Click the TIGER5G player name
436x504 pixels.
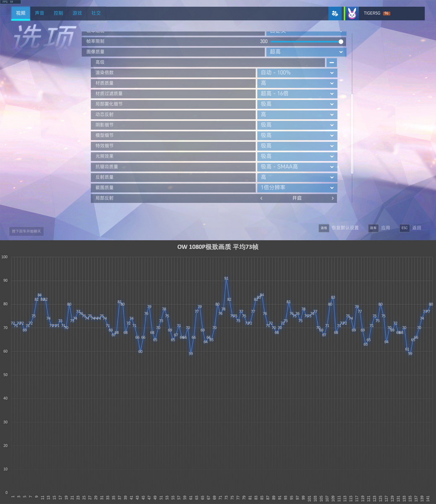372,13
